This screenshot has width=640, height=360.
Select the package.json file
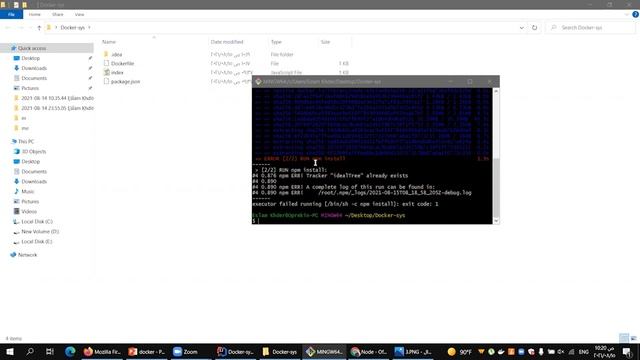125,82
